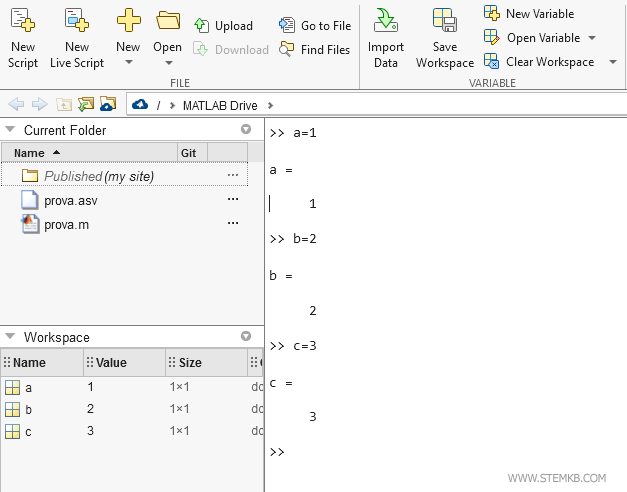This screenshot has width=627, height=492.
Task: Open the Open dropdown arrow
Action: [x=168, y=62]
